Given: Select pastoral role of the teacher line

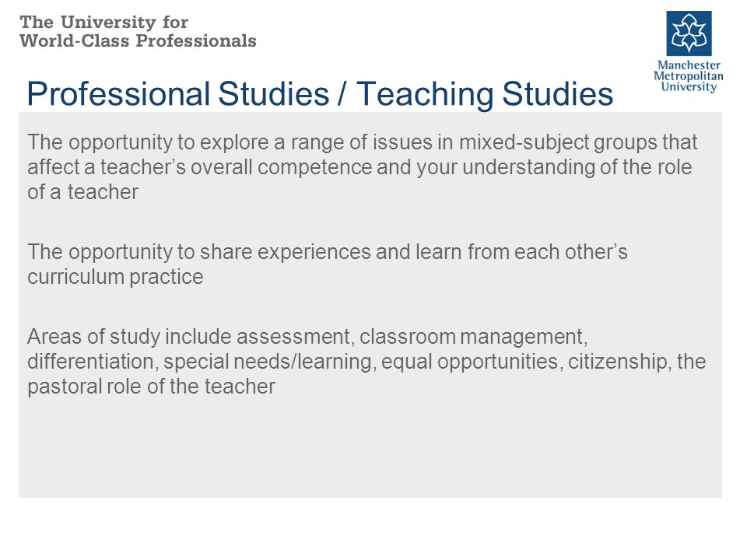Looking at the screenshot, I should point(151,387).
